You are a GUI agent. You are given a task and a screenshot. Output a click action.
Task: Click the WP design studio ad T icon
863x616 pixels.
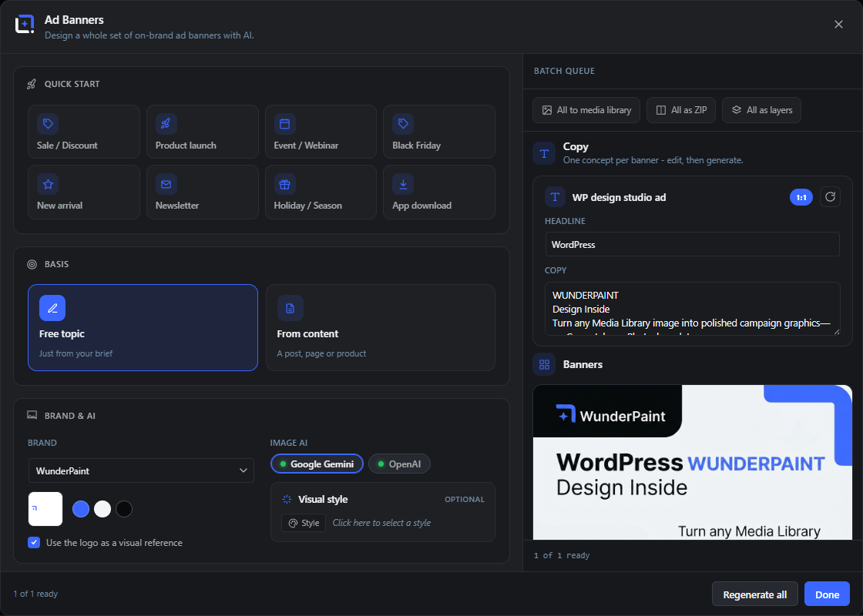click(555, 197)
